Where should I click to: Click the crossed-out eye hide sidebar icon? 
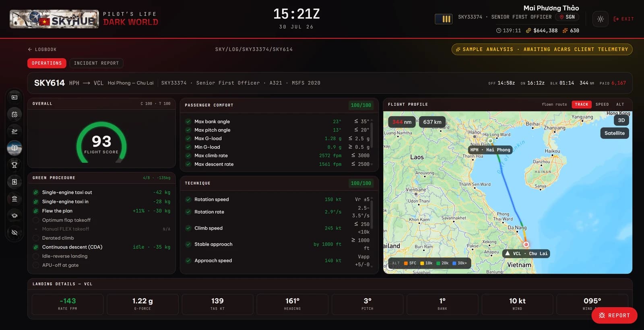[x=14, y=232]
